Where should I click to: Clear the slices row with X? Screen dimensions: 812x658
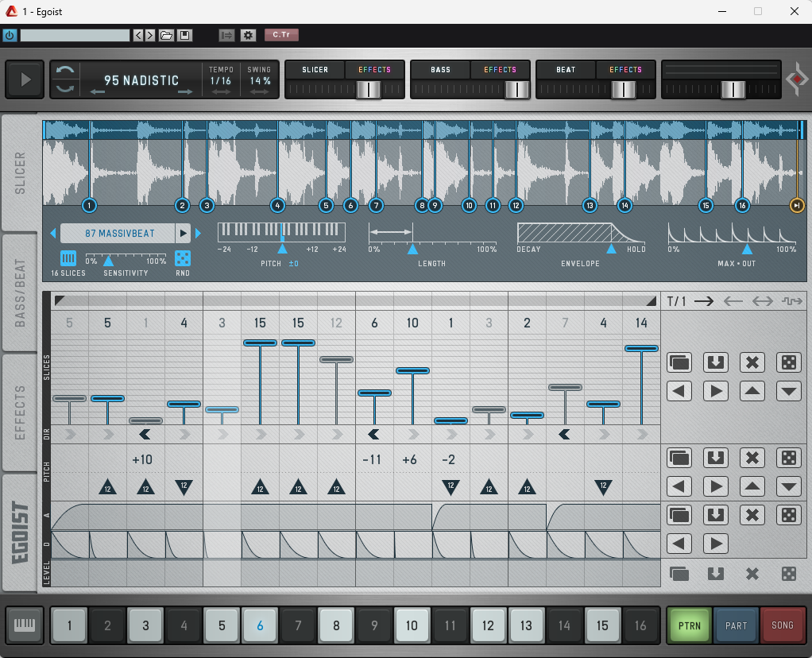752,362
